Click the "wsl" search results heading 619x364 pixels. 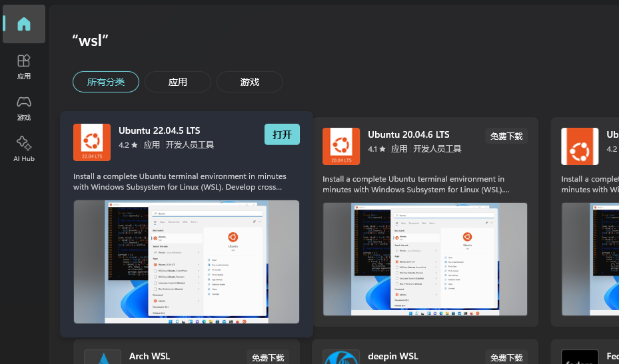point(90,40)
